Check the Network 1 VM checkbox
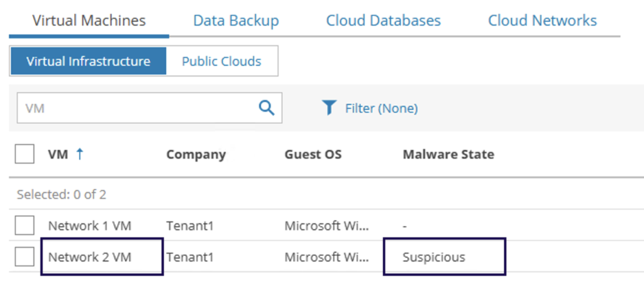The height and width of the screenshot is (284, 644). (x=25, y=225)
